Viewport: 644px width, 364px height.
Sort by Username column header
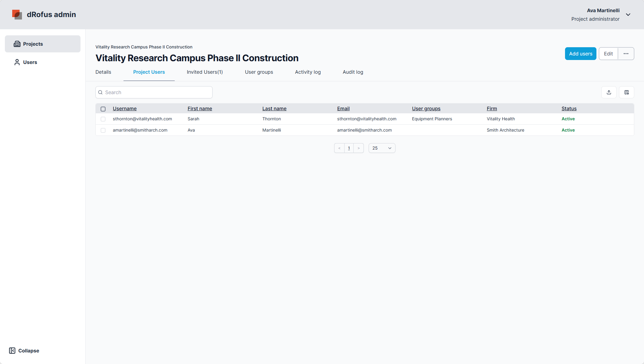click(x=125, y=108)
